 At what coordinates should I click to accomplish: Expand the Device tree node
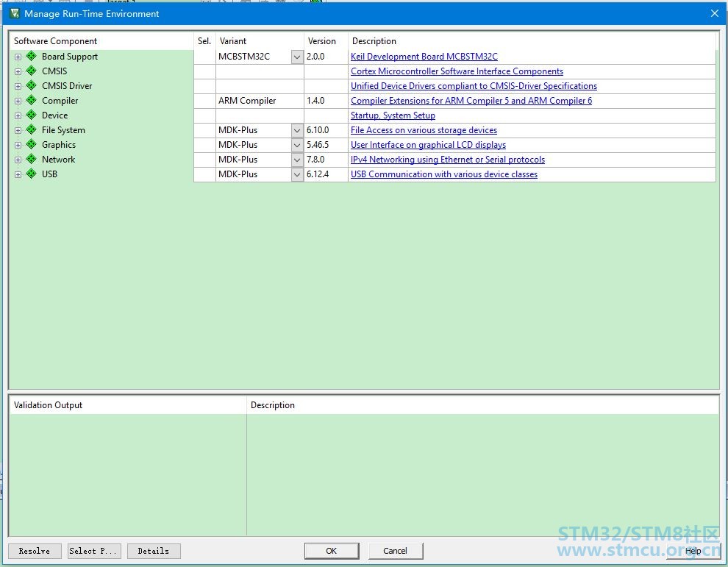(18, 115)
